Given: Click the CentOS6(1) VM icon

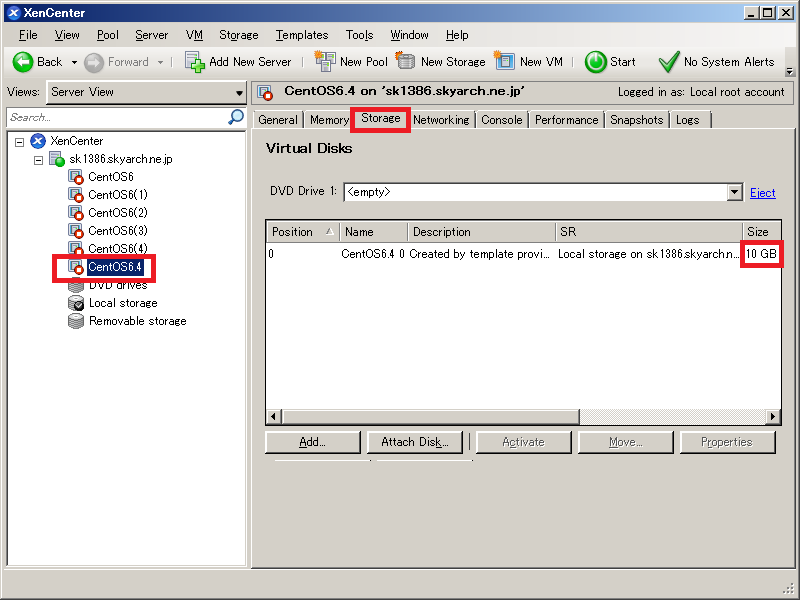Looking at the screenshot, I should click(76, 195).
